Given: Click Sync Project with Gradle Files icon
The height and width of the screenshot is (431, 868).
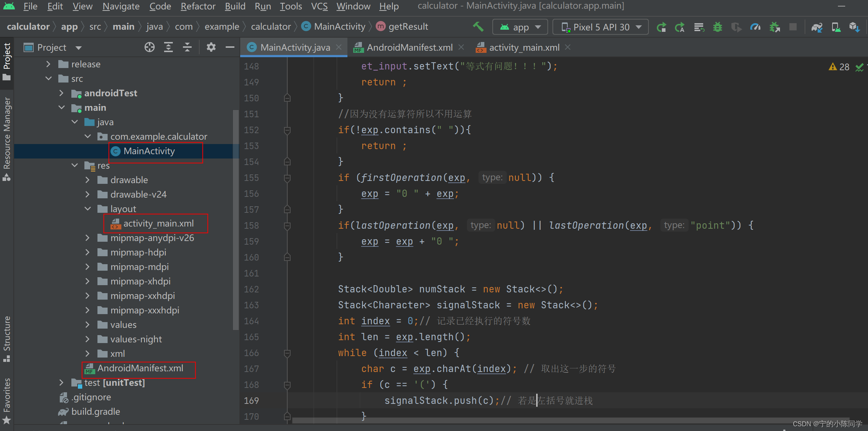Looking at the screenshot, I should (x=817, y=27).
